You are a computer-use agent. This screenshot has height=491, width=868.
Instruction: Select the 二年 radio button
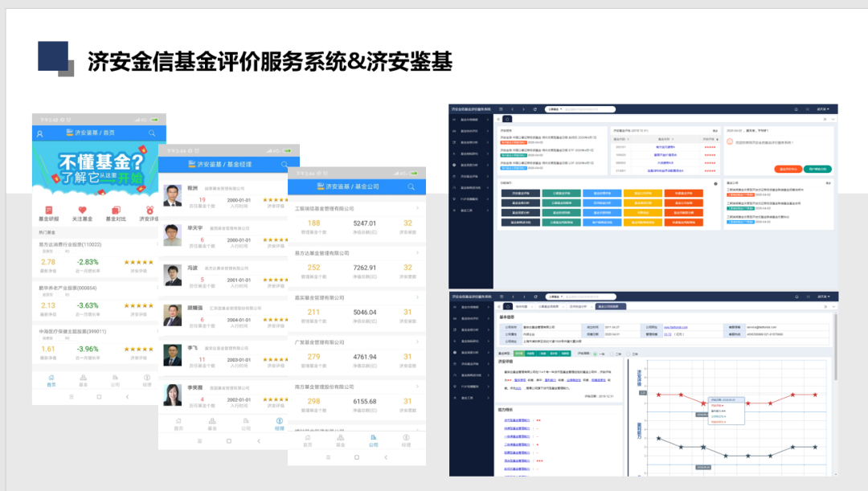(x=612, y=354)
